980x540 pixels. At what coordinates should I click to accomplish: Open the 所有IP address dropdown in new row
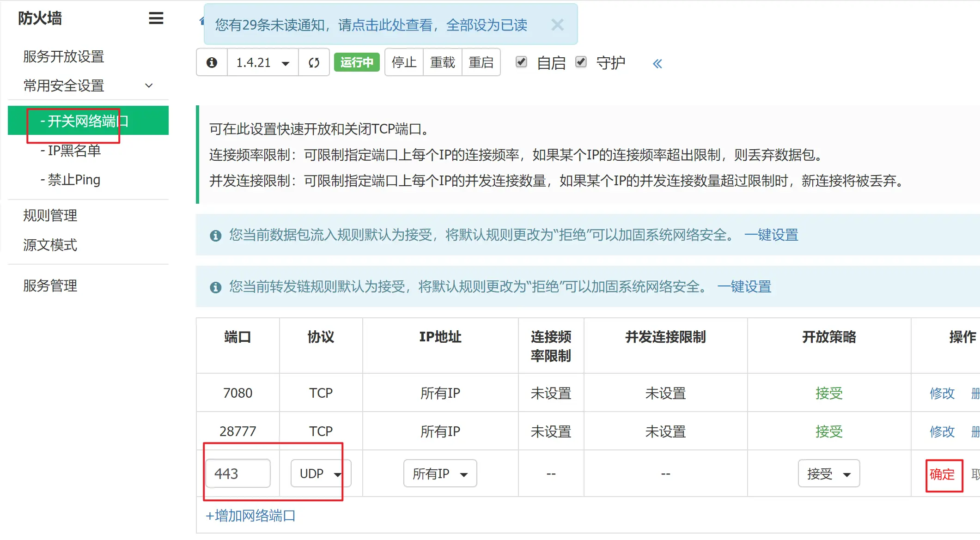(x=439, y=473)
